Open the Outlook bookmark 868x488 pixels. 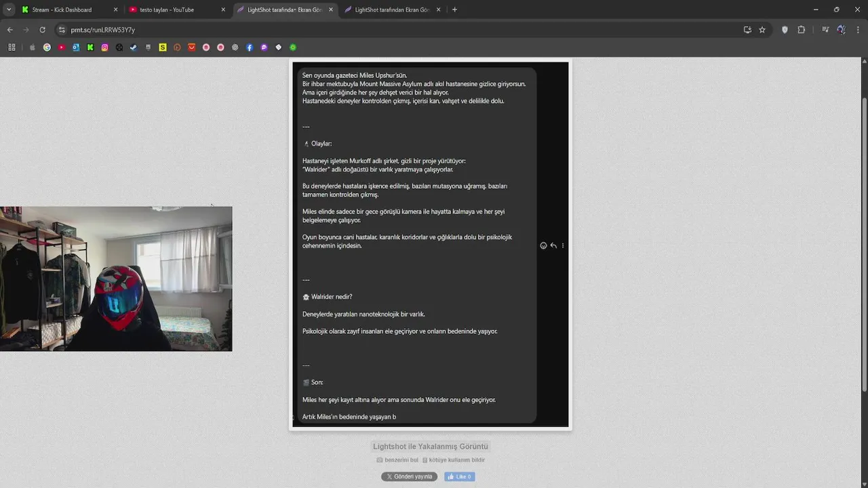76,47
